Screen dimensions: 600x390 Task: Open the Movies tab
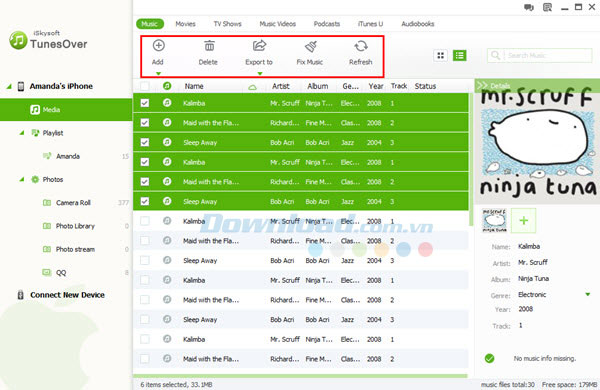tap(186, 24)
